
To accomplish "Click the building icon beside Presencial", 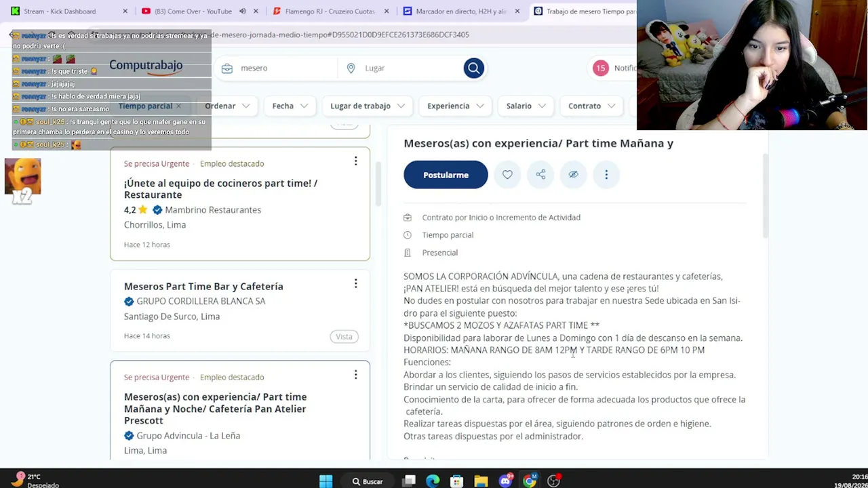I will (x=407, y=253).
